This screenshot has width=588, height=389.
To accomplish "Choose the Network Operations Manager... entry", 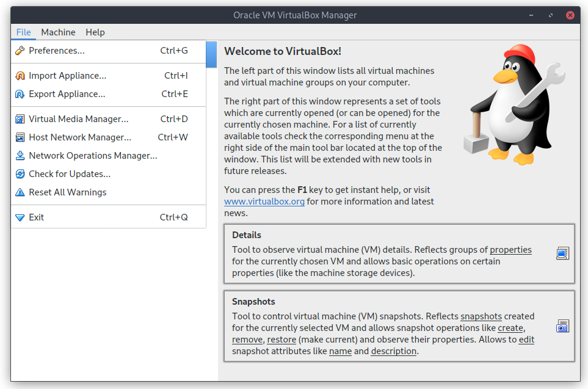I will pos(108,156).
